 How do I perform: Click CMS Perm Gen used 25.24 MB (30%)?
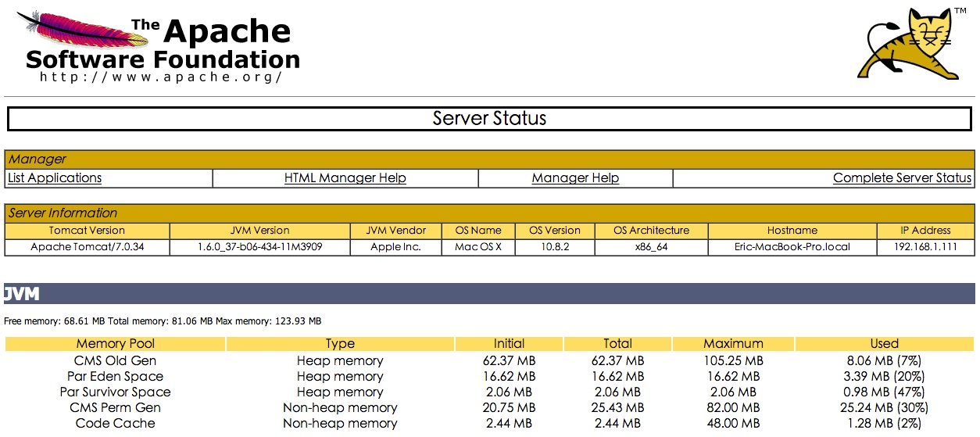coord(885,408)
